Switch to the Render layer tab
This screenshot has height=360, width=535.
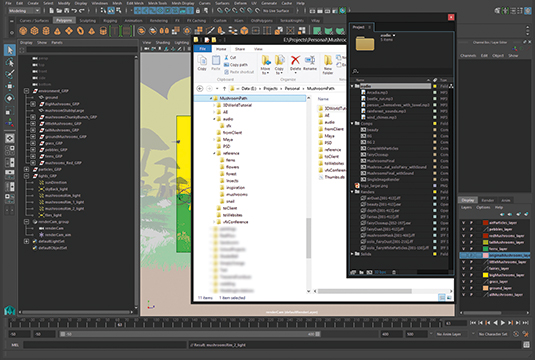pyautogui.click(x=488, y=200)
